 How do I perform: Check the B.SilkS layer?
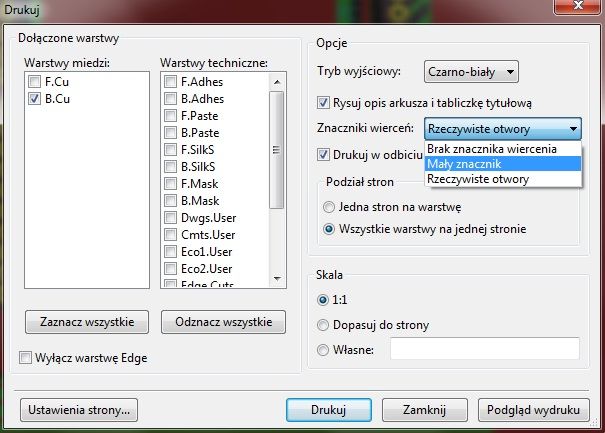(x=170, y=167)
